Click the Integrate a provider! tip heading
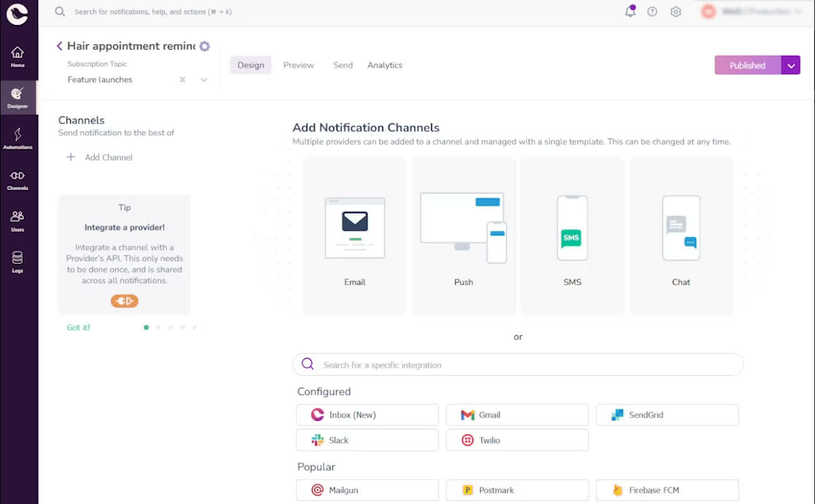815x504 pixels. click(x=125, y=228)
